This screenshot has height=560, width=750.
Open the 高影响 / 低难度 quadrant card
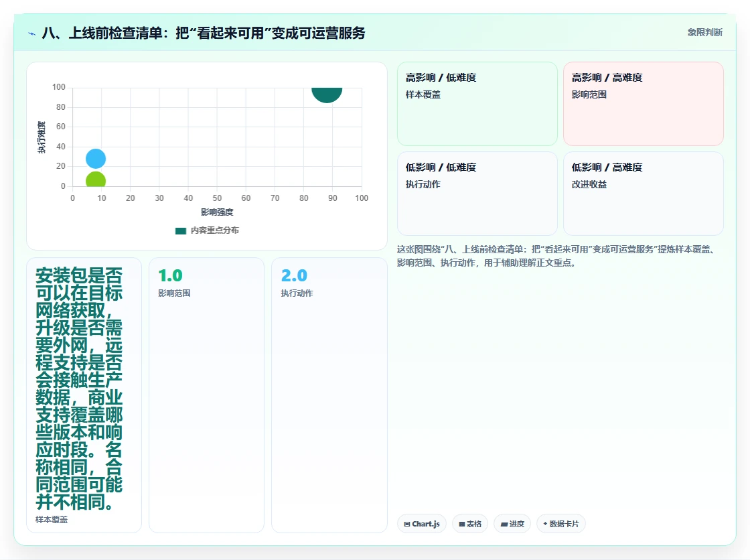tap(477, 103)
